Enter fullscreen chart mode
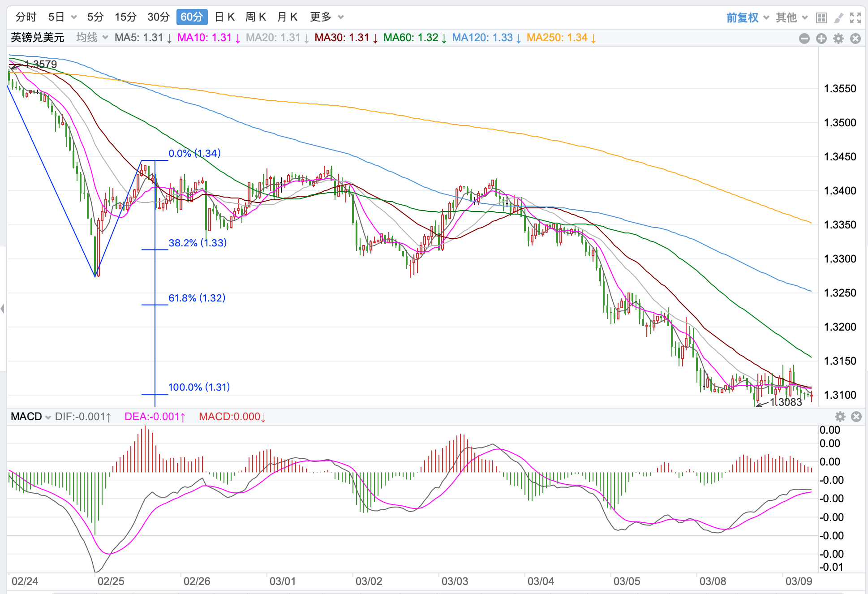 point(855,17)
